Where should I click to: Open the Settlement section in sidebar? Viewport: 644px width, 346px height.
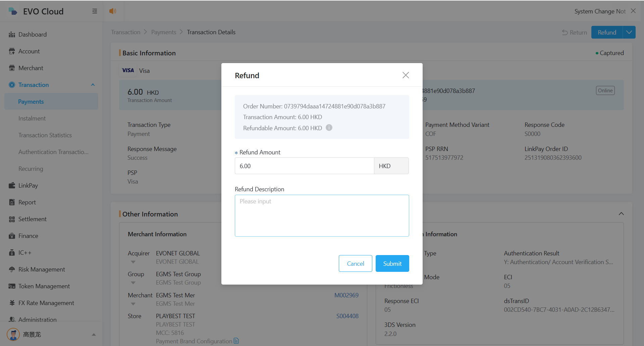coord(32,219)
